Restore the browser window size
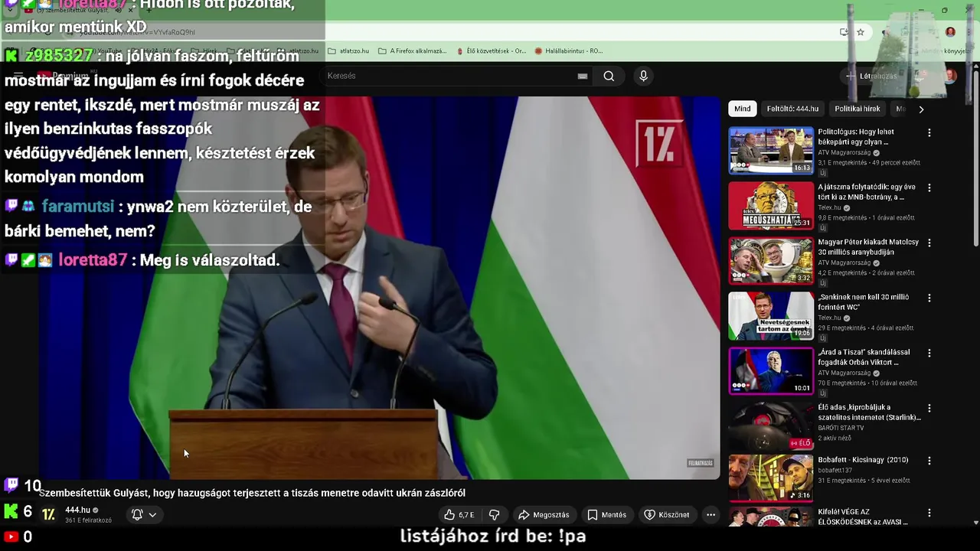 (945, 10)
